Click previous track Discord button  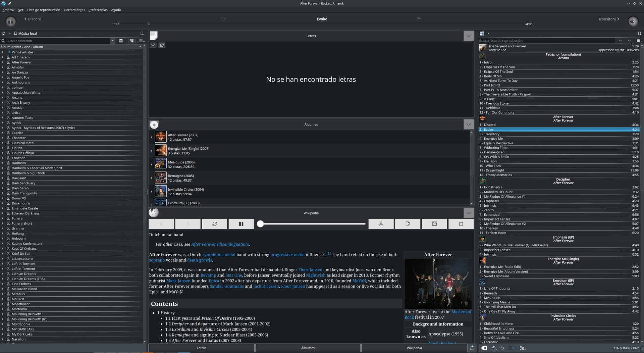click(x=33, y=19)
